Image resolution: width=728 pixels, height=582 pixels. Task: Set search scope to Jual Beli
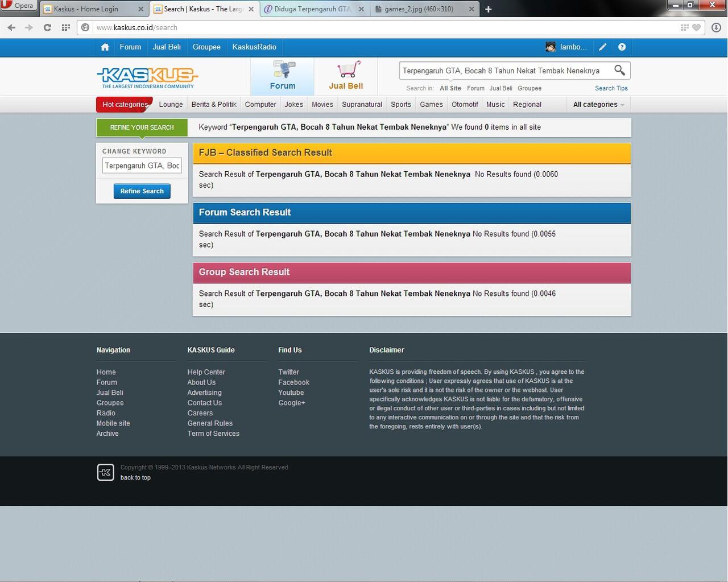[x=501, y=88]
